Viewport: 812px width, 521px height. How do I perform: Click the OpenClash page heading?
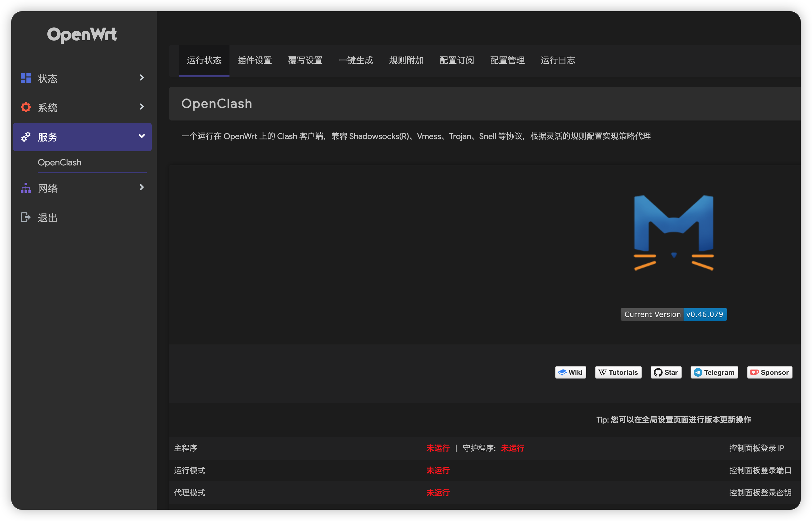point(217,103)
